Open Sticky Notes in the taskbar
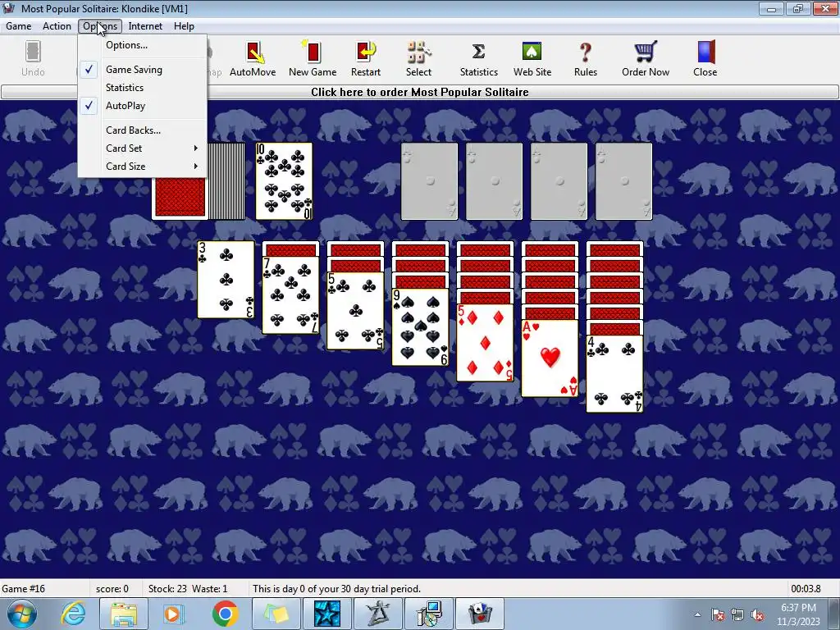The image size is (840, 630). pos(276,614)
